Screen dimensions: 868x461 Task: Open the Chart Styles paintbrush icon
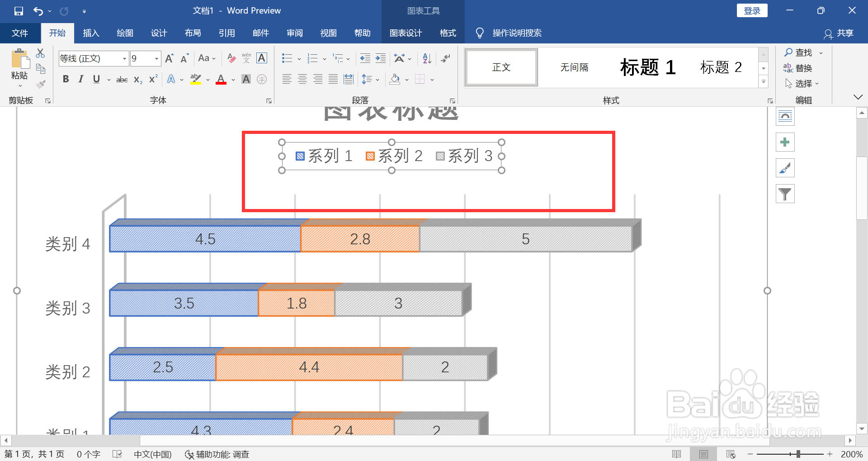[x=785, y=168]
